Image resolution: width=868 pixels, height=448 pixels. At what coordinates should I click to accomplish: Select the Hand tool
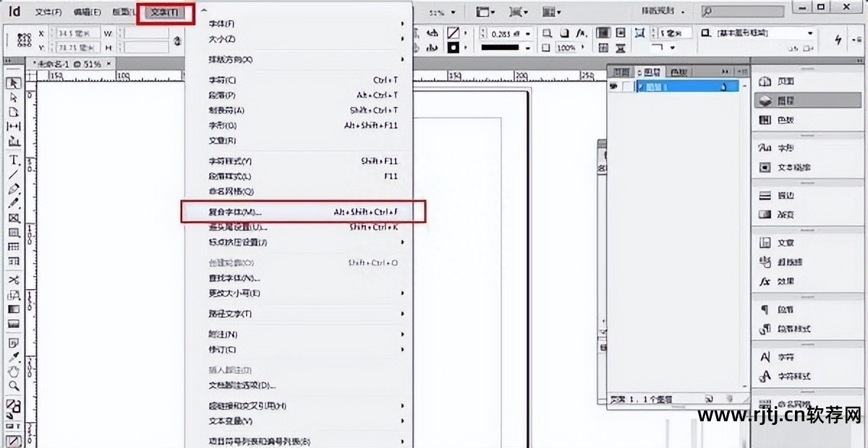(14, 371)
